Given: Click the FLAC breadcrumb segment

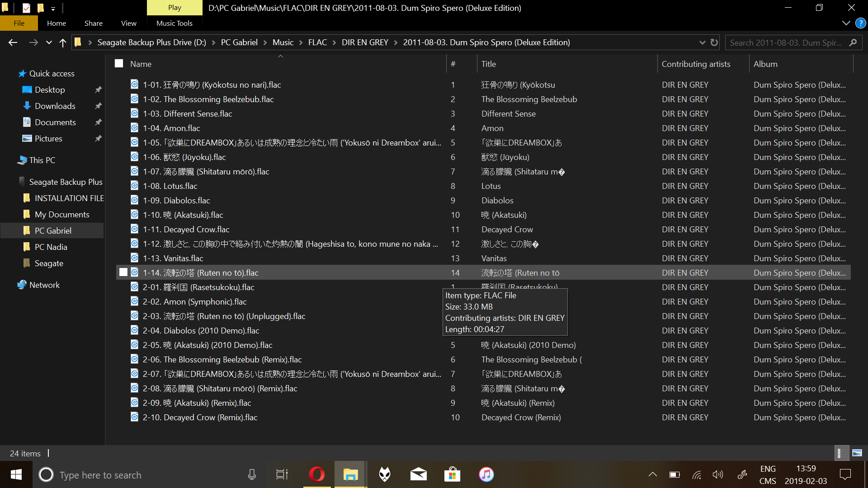Looking at the screenshot, I should pos(317,42).
